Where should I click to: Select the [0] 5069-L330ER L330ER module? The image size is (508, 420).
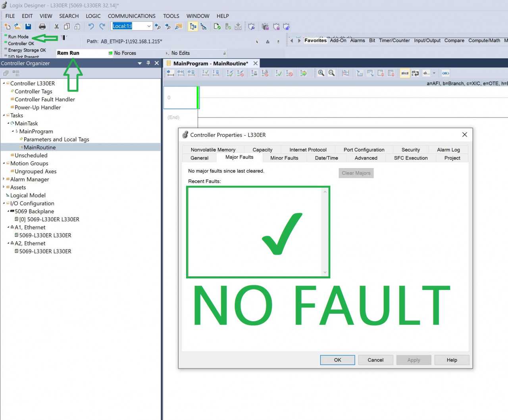click(49, 219)
